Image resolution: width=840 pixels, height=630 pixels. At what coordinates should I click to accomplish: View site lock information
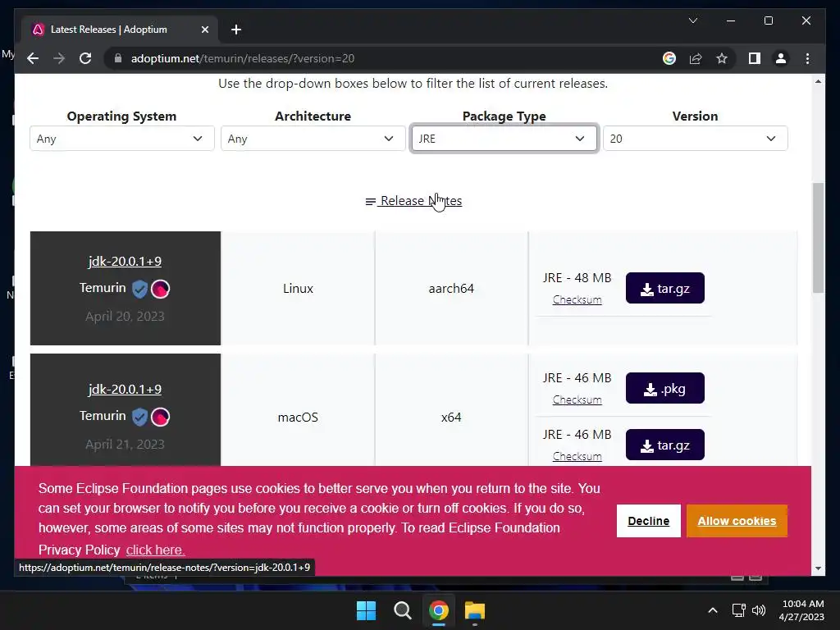tap(118, 58)
